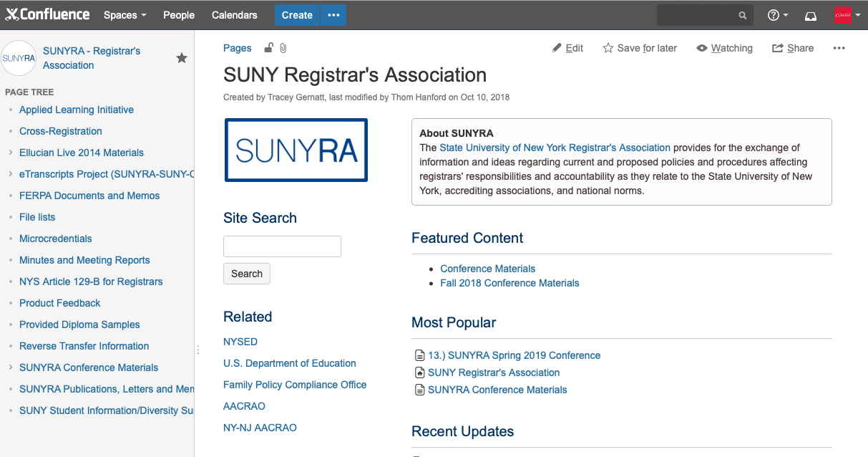Click the blue Create button
868x457 pixels.
297,15
